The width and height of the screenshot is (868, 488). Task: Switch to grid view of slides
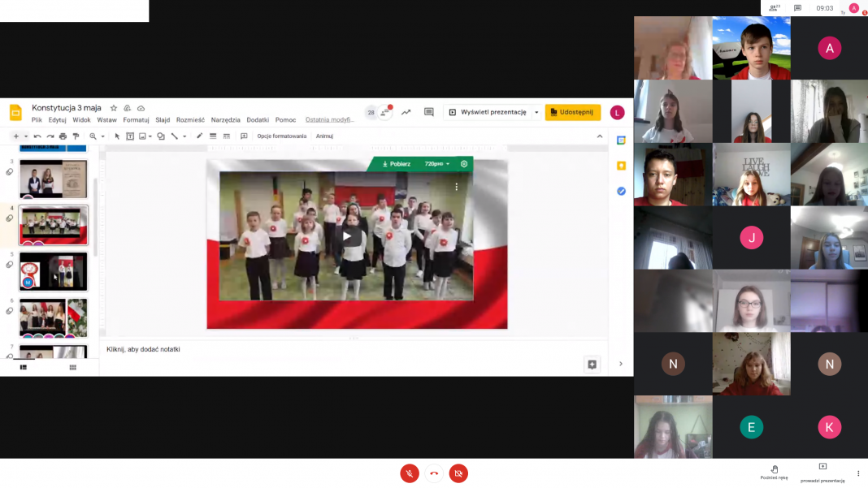point(72,367)
